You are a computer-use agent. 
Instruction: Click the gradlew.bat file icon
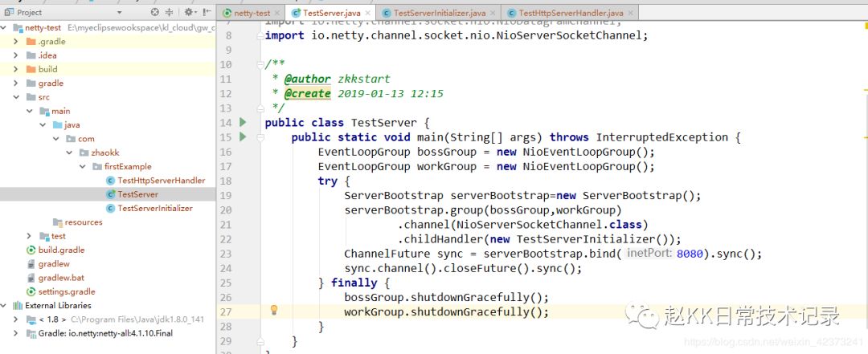pyautogui.click(x=31, y=278)
